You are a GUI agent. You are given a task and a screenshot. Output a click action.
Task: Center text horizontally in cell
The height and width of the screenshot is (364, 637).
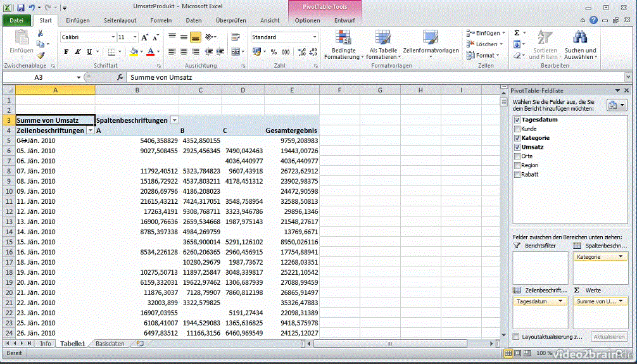click(x=184, y=52)
